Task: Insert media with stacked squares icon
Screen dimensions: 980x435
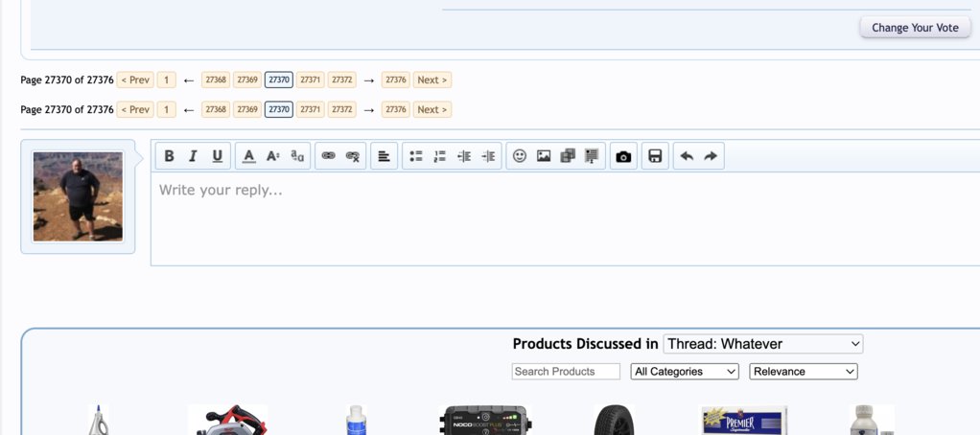Action: pyautogui.click(x=568, y=156)
